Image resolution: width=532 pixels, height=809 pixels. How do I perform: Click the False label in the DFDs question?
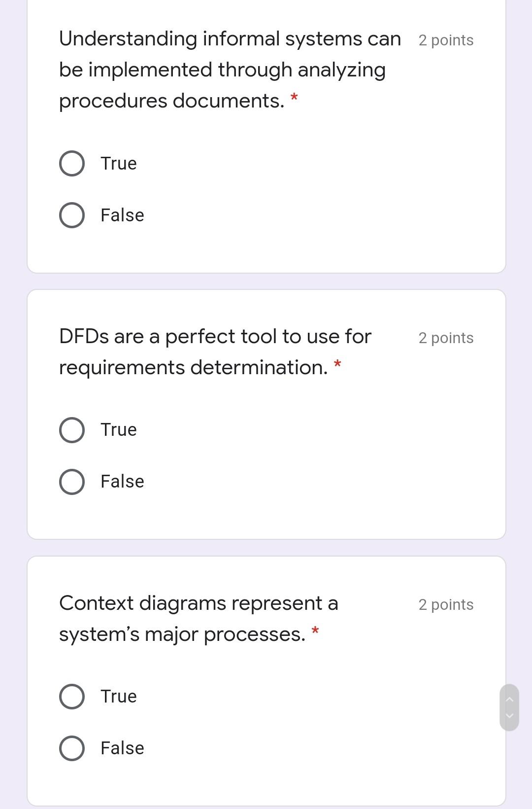point(122,481)
